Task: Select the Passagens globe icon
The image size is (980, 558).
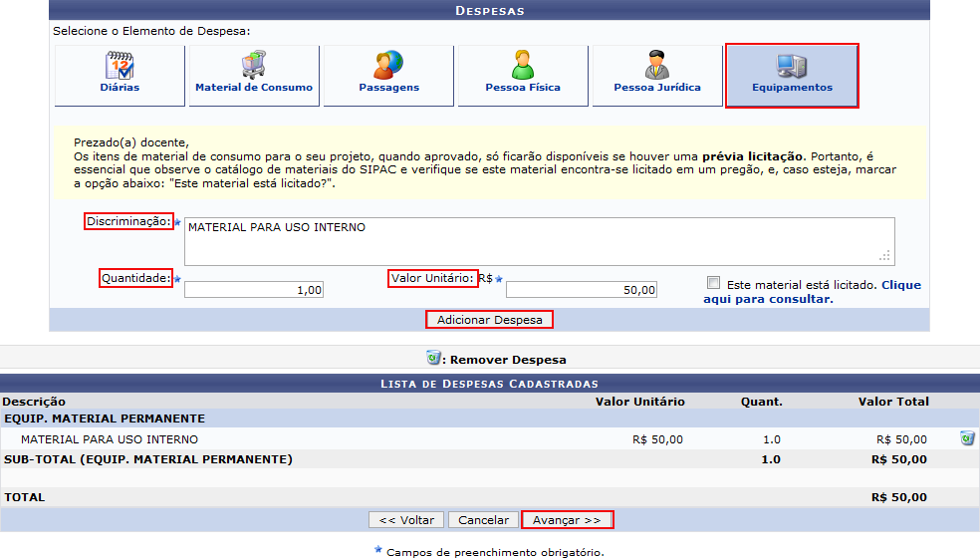Action: coord(388,65)
